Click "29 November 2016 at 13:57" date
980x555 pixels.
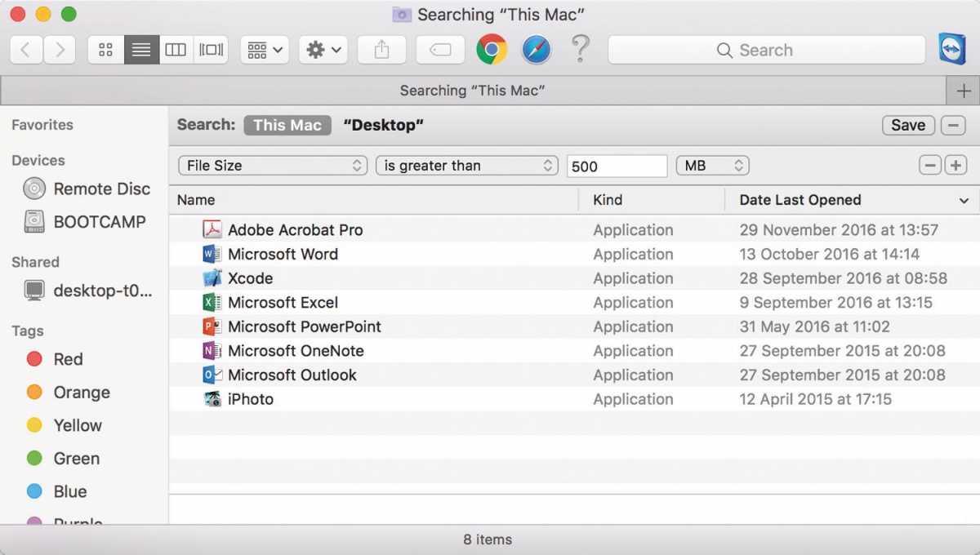coord(839,230)
